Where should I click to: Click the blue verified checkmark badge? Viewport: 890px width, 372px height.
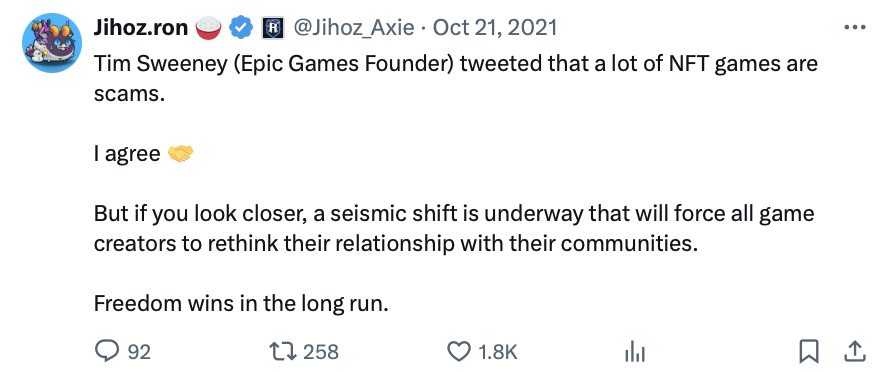tap(241, 27)
